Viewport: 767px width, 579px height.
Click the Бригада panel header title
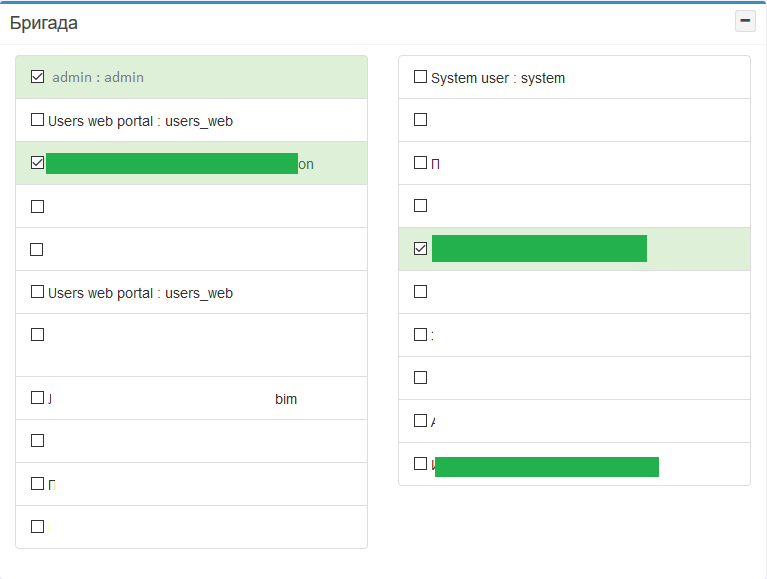44,23
